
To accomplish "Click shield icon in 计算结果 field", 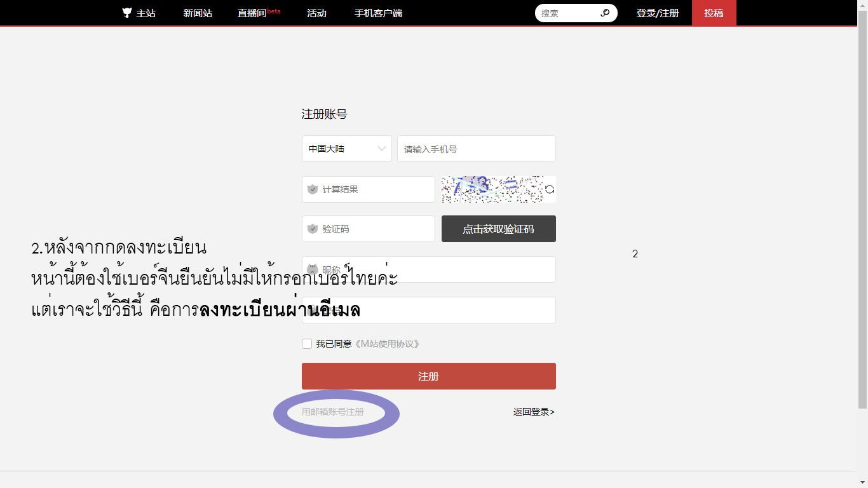I will coord(313,189).
